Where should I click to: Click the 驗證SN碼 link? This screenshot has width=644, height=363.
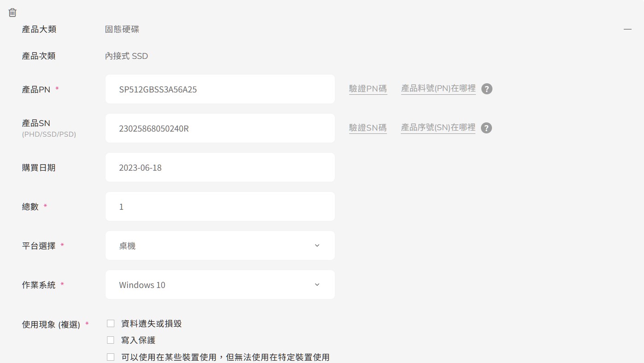[x=368, y=128]
